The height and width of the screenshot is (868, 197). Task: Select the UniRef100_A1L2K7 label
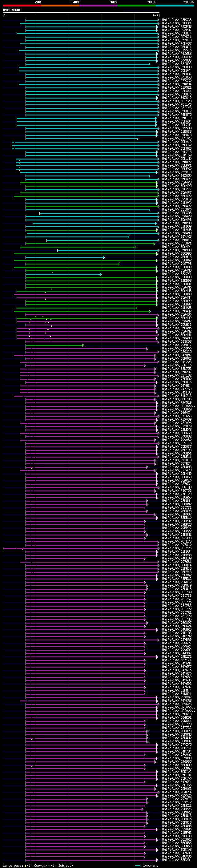click(176, 189)
